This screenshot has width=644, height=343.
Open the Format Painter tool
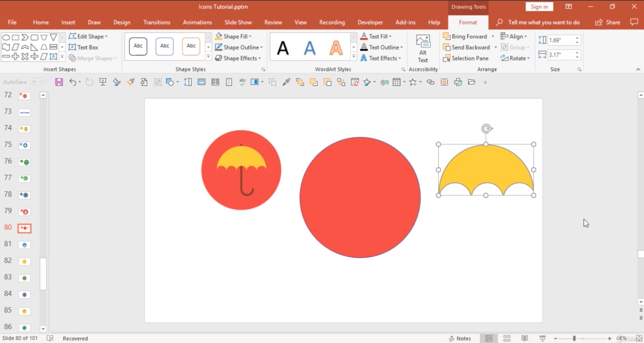pyautogui.click(x=130, y=82)
